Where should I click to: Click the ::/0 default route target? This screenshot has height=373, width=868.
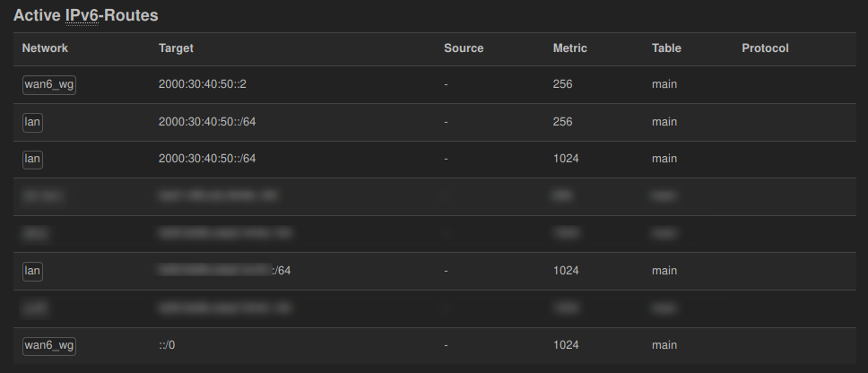point(167,345)
